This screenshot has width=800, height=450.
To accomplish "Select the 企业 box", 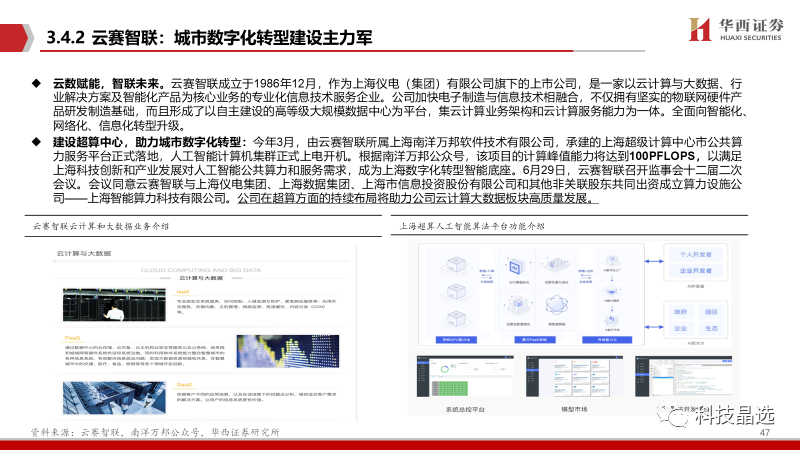I will (x=681, y=328).
